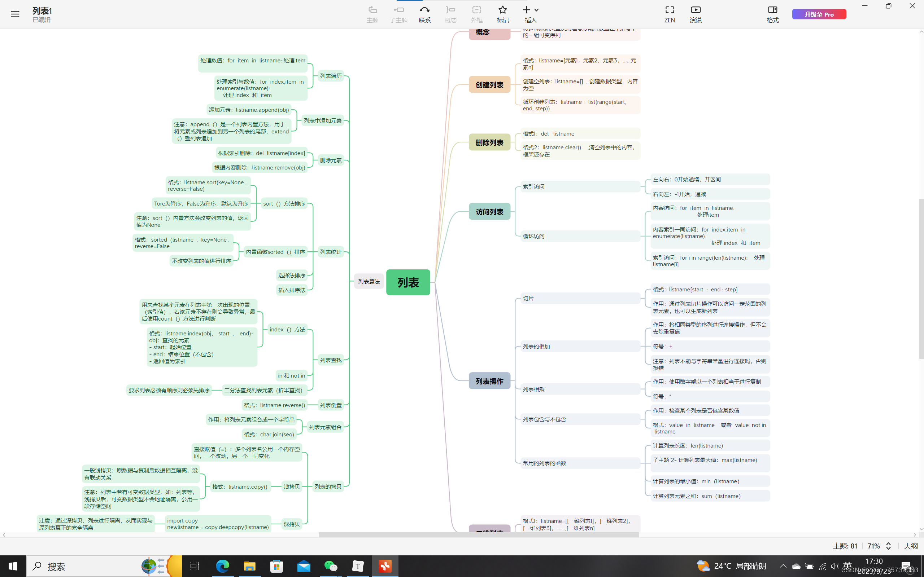Open the hamburger main menu
The height and width of the screenshot is (577, 924).
[x=15, y=14]
